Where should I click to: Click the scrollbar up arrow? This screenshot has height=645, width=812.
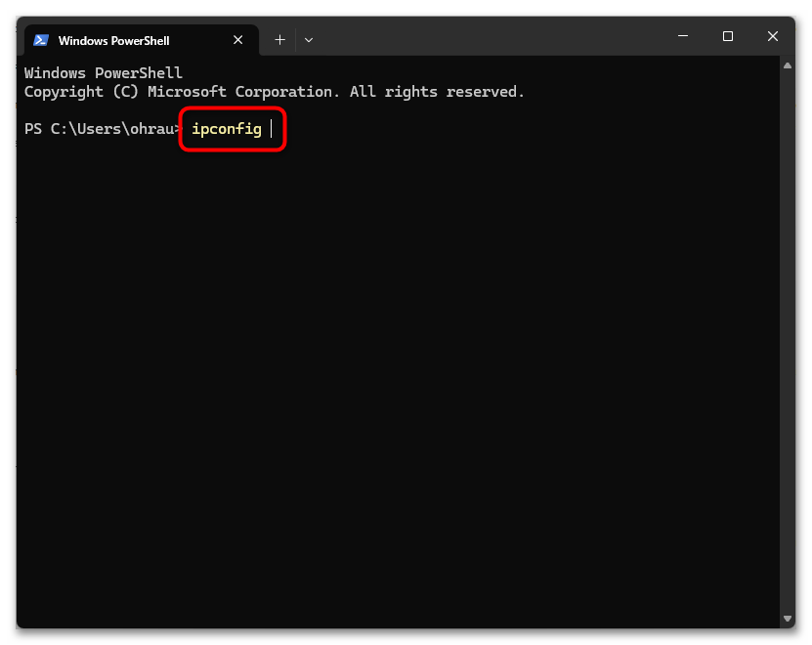click(788, 65)
